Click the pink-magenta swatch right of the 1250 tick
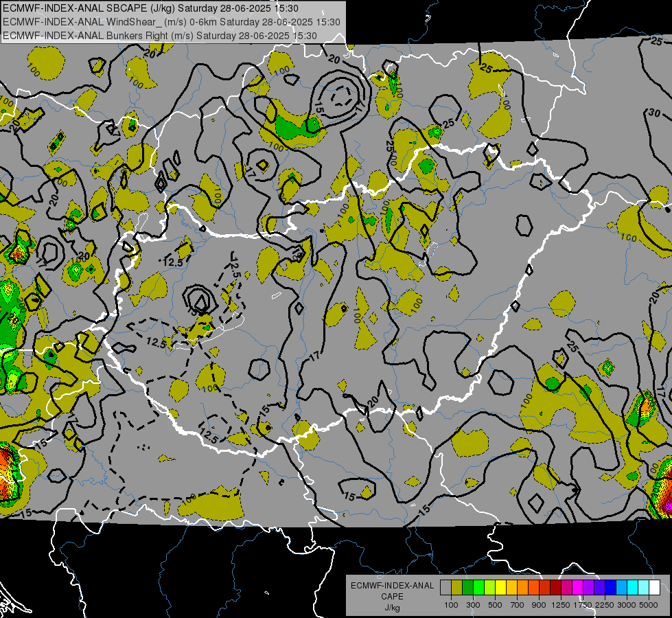Image resolution: width=672 pixels, height=618 pixels. pos(566,587)
